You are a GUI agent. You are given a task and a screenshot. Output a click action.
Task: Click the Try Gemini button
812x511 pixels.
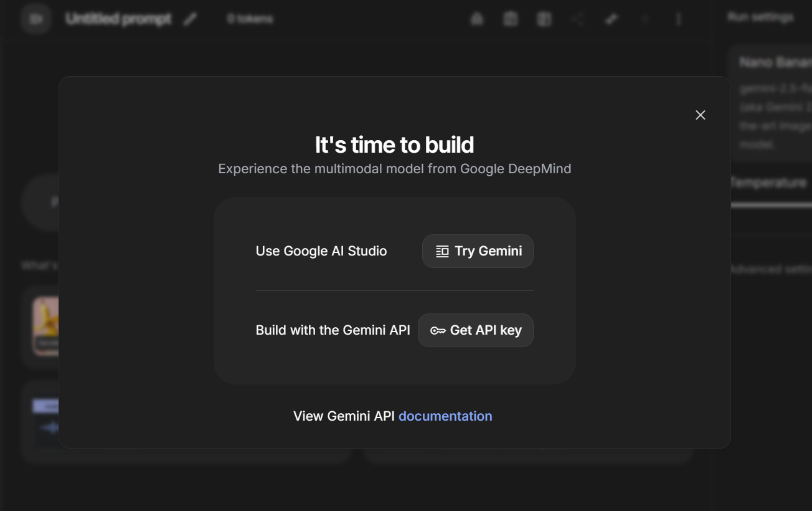[478, 251]
